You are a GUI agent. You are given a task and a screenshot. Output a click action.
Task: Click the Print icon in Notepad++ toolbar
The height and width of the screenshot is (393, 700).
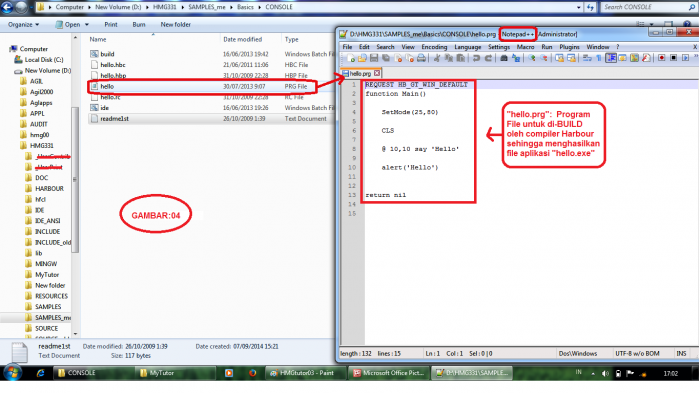click(421, 58)
